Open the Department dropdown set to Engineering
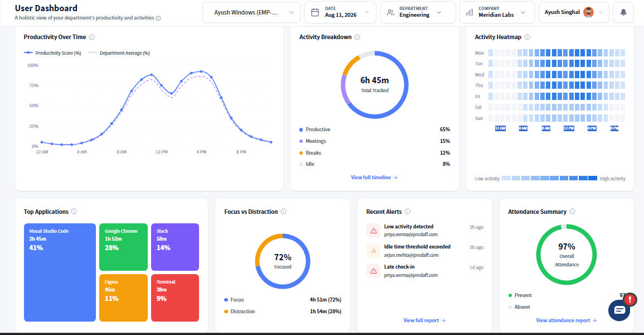Image resolution: width=644 pixels, height=335 pixels. pos(418,12)
